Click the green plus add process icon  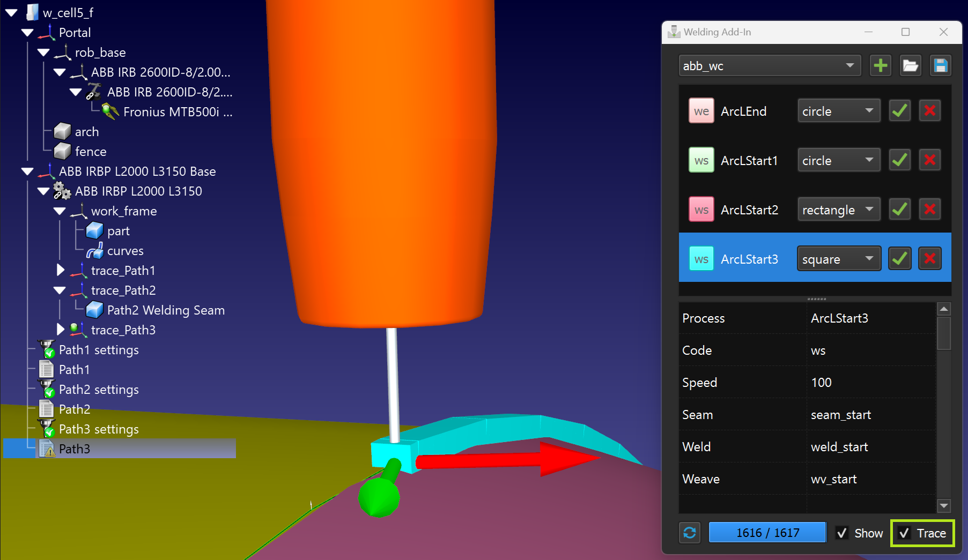pyautogui.click(x=880, y=66)
